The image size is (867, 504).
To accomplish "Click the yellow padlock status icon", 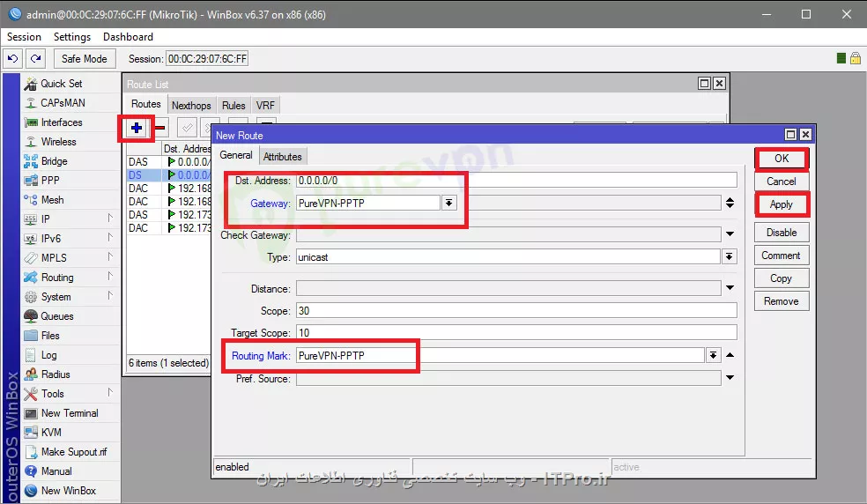I will 856,58.
